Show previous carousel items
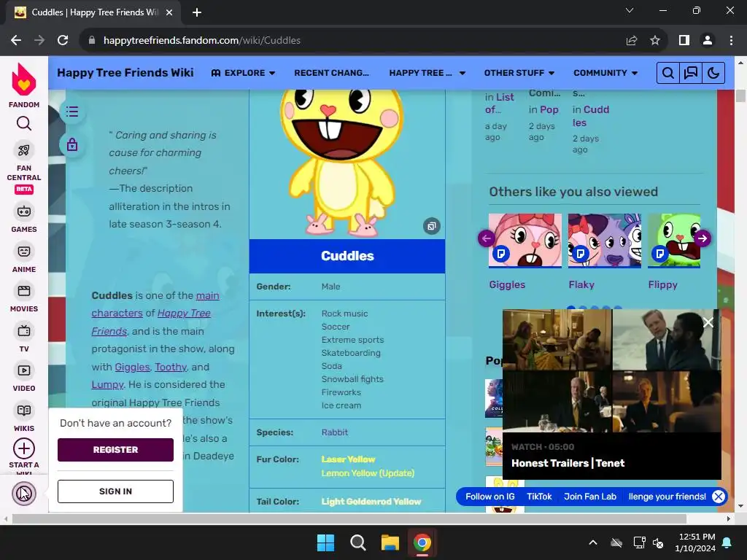 (x=487, y=238)
